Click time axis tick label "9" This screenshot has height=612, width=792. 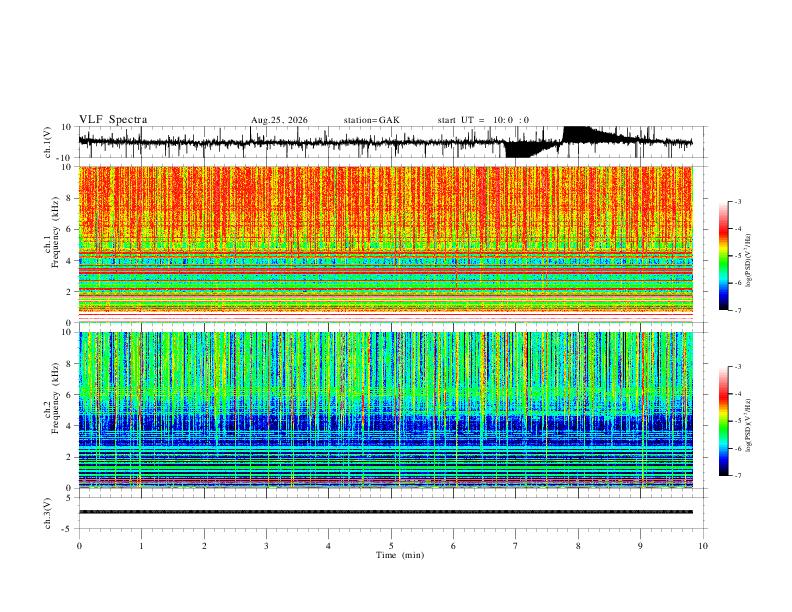pos(640,546)
